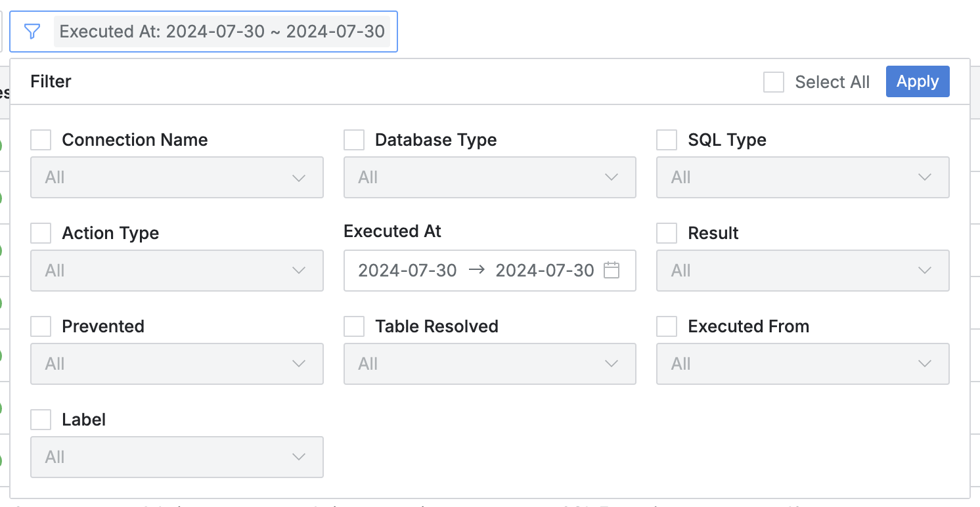The width and height of the screenshot is (980, 507).
Task: Enable the Table Resolved checkbox
Action: [x=354, y=326]
